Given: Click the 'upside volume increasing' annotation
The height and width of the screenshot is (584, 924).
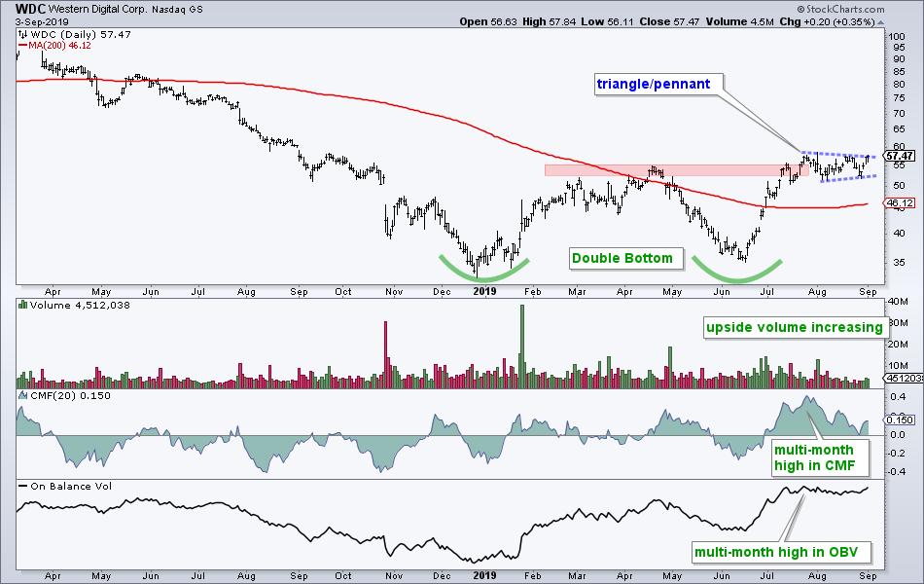Looking at the screenshot, I should [x=795, y=328].
